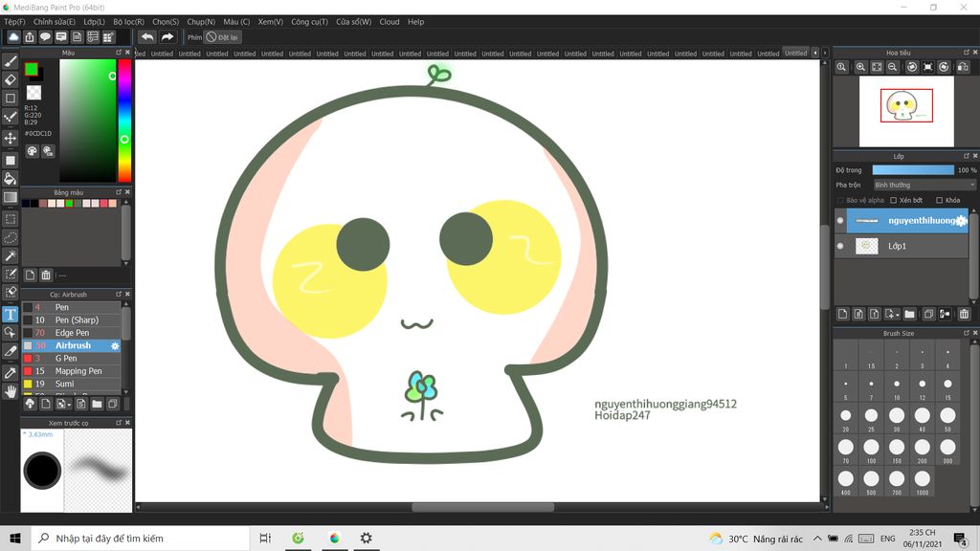980x551 pixels.
Task: Open the Lớp(L) menu
Action: coord(95,22)
